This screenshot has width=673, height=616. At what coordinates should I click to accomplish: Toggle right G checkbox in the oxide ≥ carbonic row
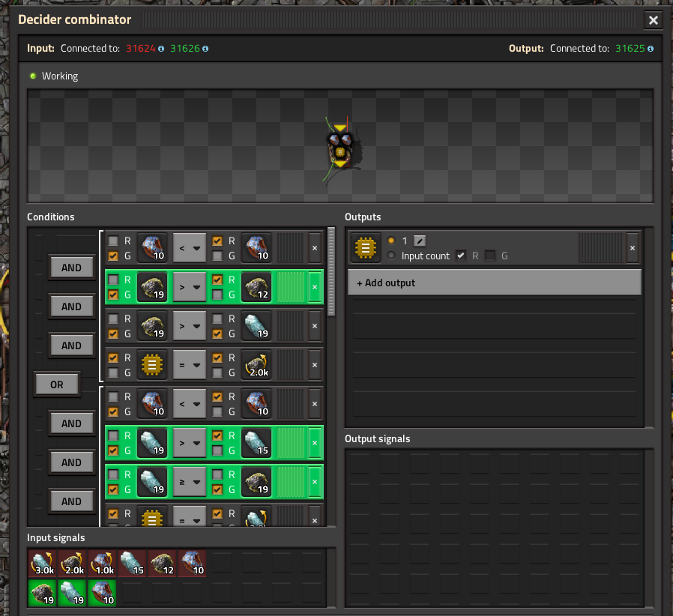[217, 489]
